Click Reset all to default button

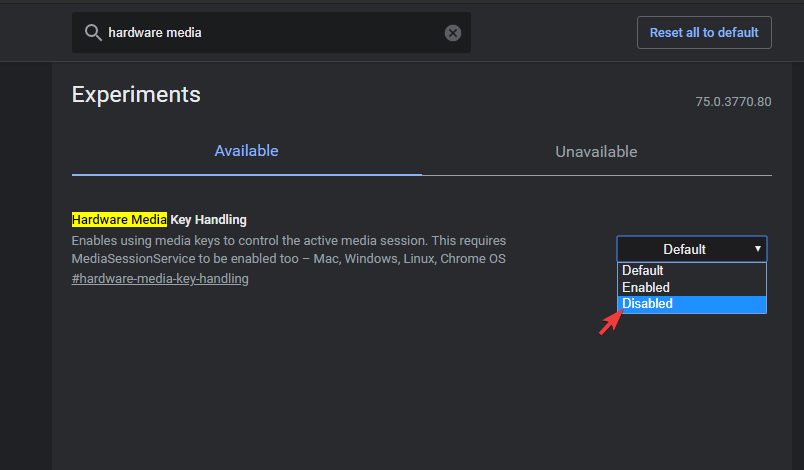[704, 33]
